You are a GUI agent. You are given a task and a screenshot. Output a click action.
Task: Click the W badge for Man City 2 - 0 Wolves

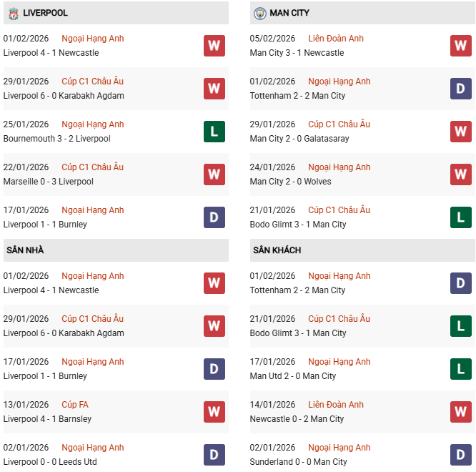[x=460, y=174]
